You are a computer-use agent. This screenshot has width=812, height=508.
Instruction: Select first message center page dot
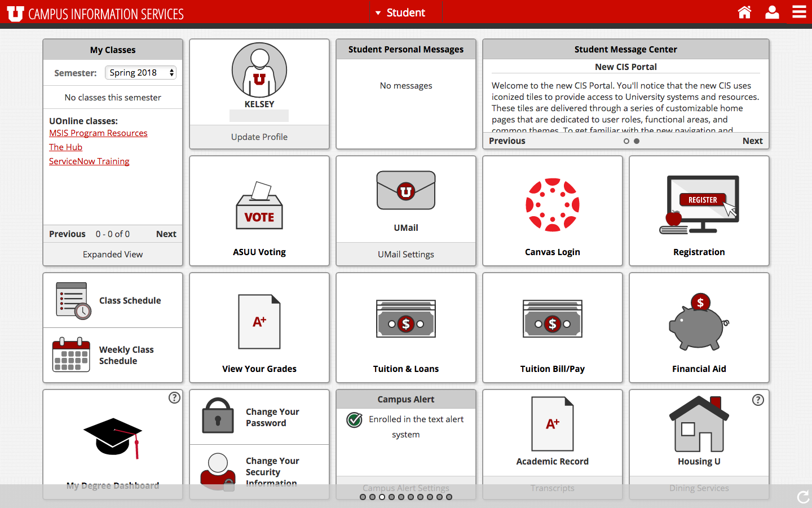[x=626, y=141]
